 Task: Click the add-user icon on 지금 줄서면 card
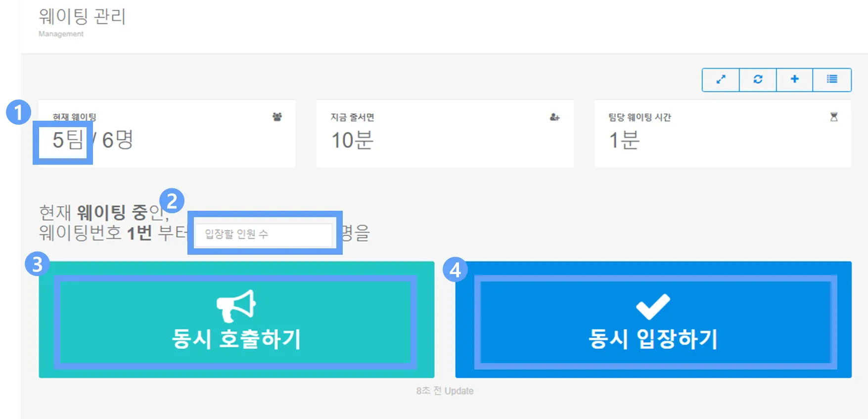tap(554, 117)
